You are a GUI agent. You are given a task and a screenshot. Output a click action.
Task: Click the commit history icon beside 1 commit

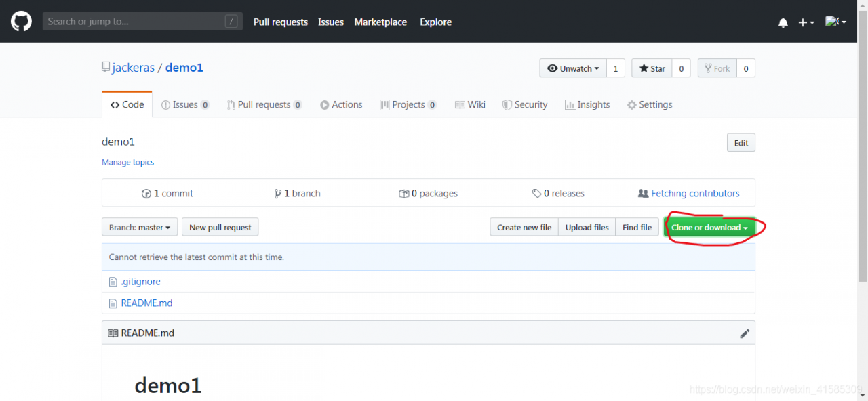click(x=146, y=194)
